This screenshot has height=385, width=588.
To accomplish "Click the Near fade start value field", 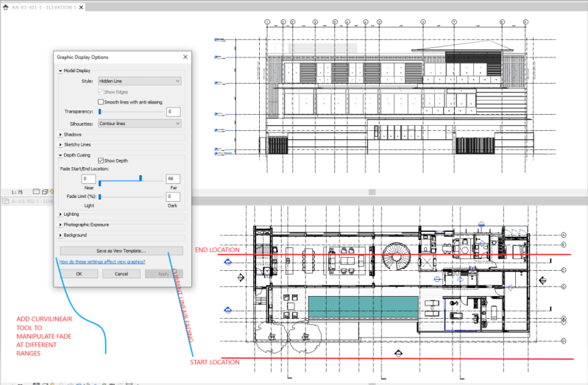I will [x=88, y=179].
